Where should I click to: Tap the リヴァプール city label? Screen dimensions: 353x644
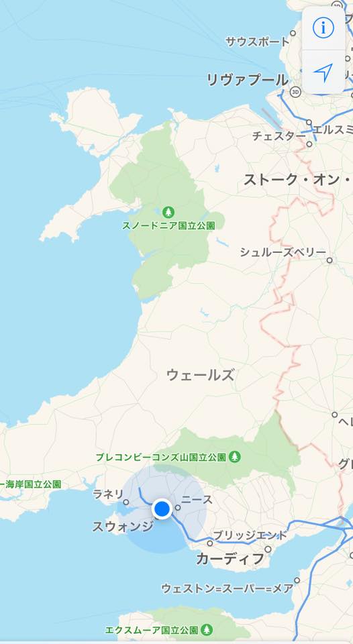point(247,80)
